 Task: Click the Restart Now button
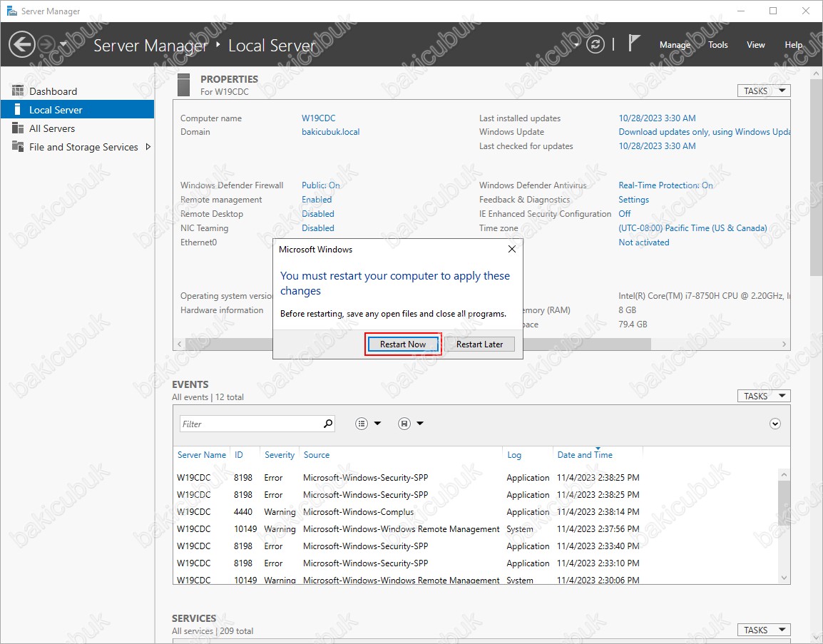pyautogui.click(x=402, y=344)
